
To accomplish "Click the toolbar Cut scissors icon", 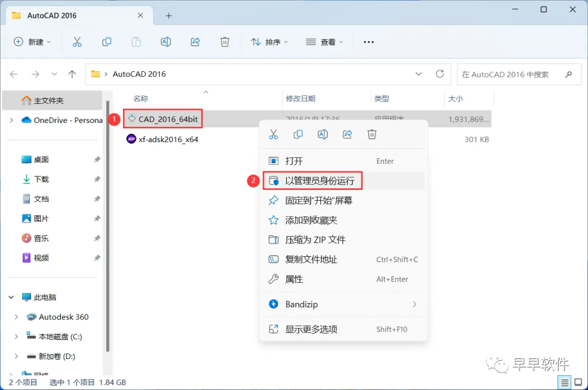I will point(77,42).
